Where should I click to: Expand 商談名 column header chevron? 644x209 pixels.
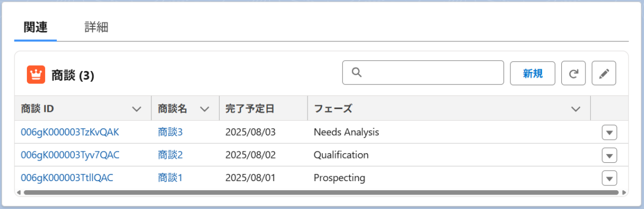point(204,109)
